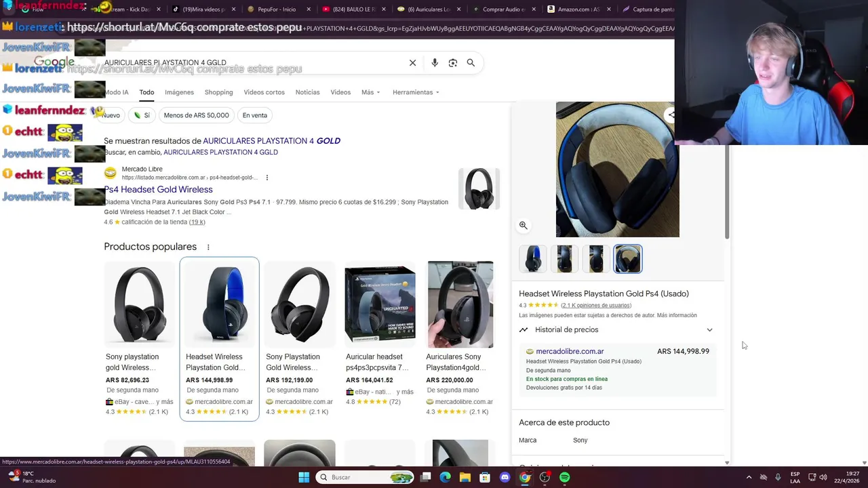Switch to the Videos tab
The height and width of the screenshot is (488, 868).
(x=340, y=92)
